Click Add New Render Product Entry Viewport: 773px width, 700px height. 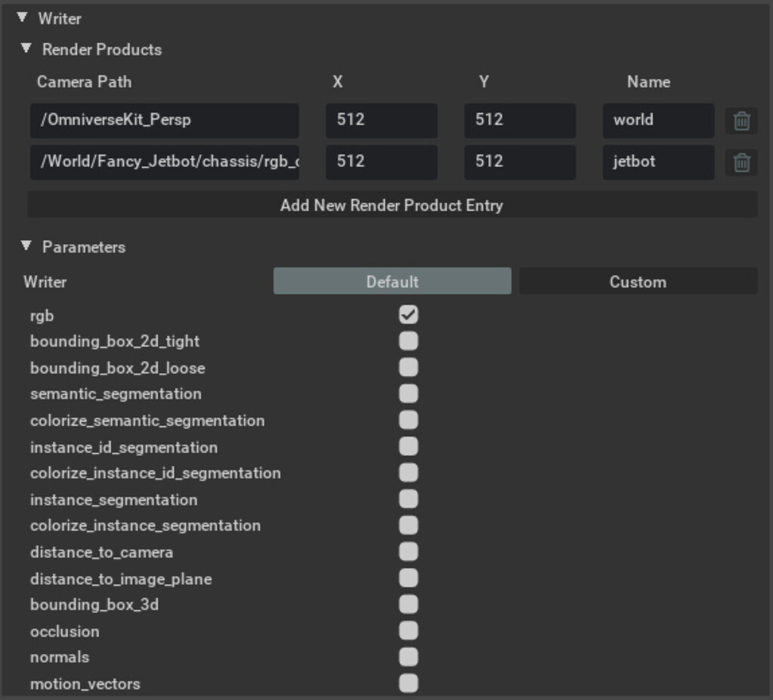392,205
